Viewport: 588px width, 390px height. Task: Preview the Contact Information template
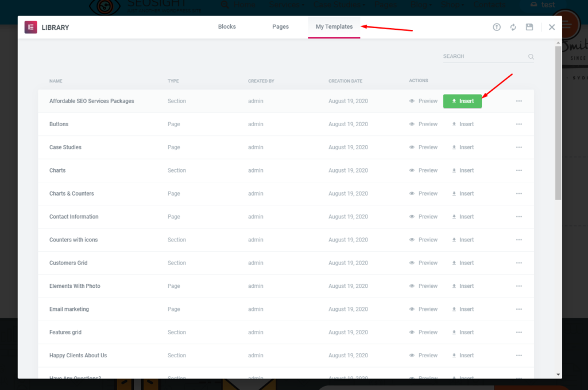click(423, 217)
